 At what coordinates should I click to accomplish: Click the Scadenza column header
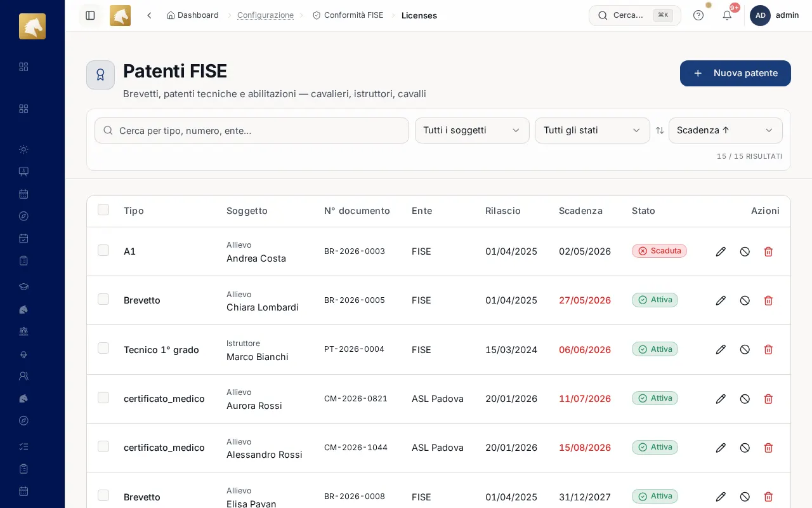(580, 211)
